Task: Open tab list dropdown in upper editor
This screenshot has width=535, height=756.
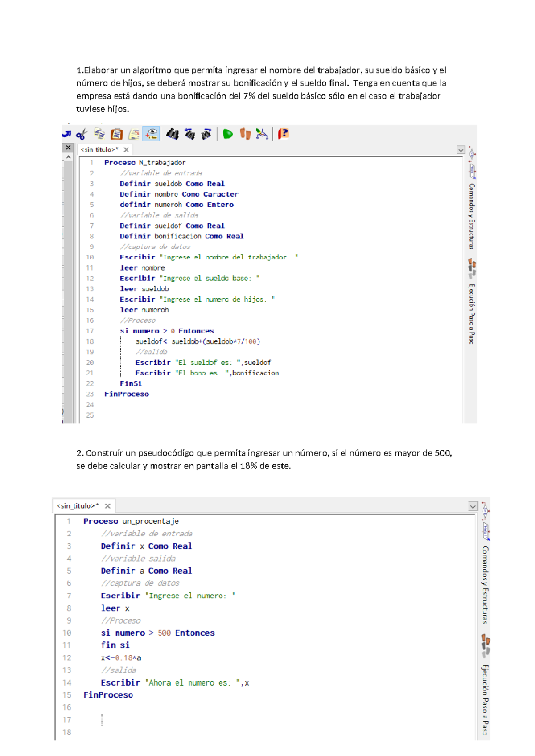Action: tap(461, 150)
